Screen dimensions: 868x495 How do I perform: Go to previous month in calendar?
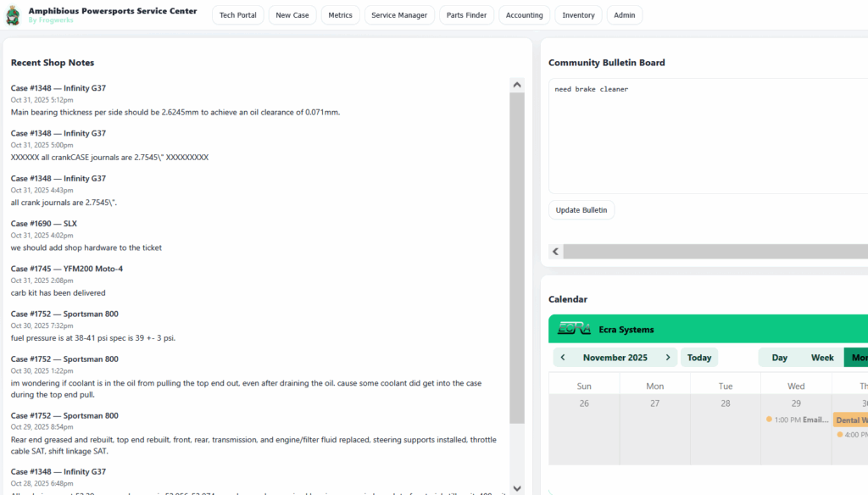pyautogui.click(x=563, y=358)
